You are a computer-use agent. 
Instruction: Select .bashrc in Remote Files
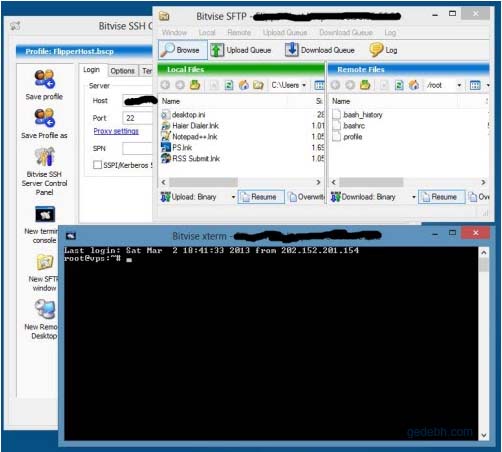[349, 126]
